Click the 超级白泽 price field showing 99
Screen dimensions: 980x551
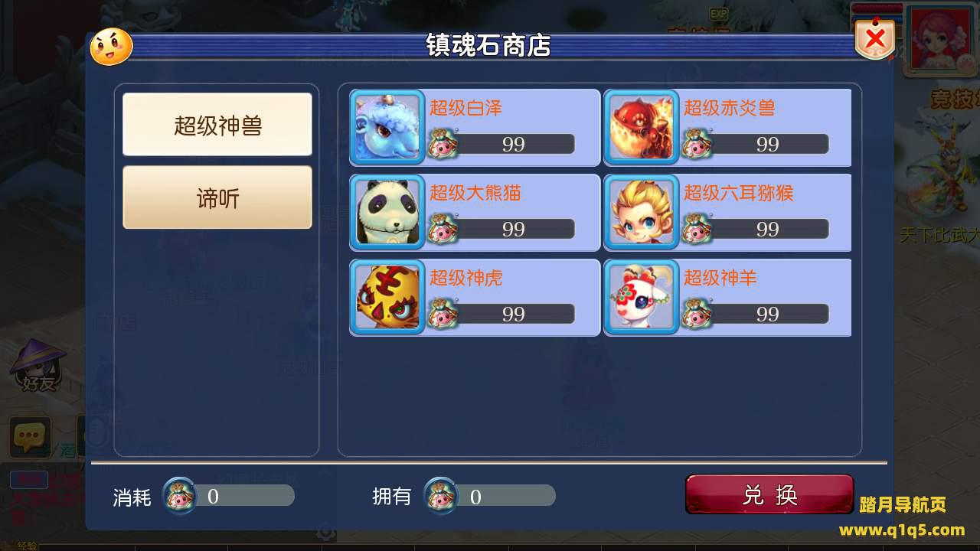514,144
